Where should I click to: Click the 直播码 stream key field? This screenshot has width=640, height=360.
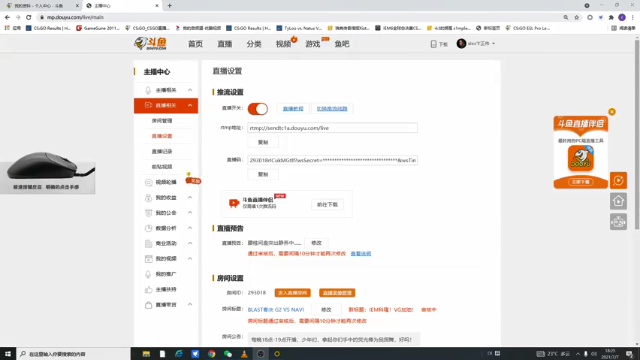coord(332,160)
